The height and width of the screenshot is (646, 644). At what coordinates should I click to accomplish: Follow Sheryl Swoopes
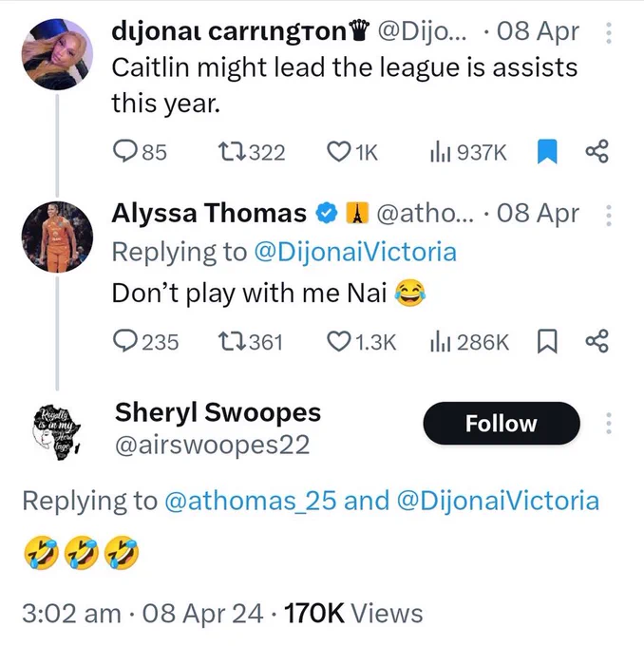pos(502,423)
